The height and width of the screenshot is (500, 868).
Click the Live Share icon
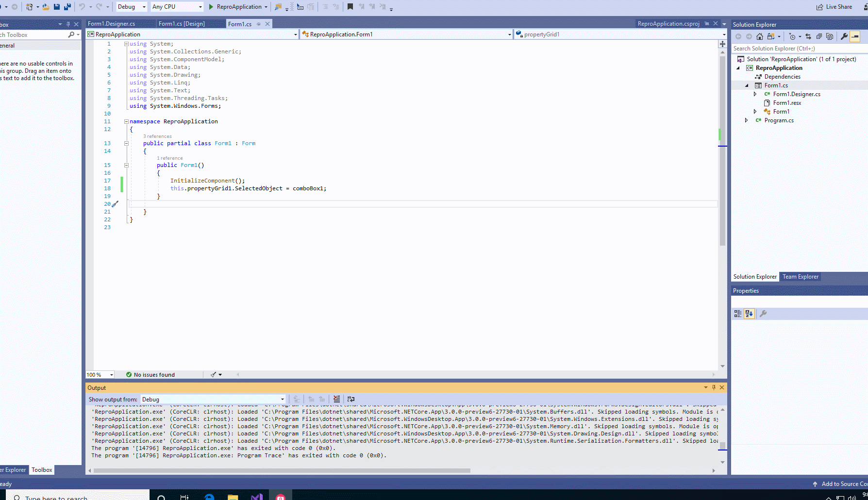(x=820, y=7)
